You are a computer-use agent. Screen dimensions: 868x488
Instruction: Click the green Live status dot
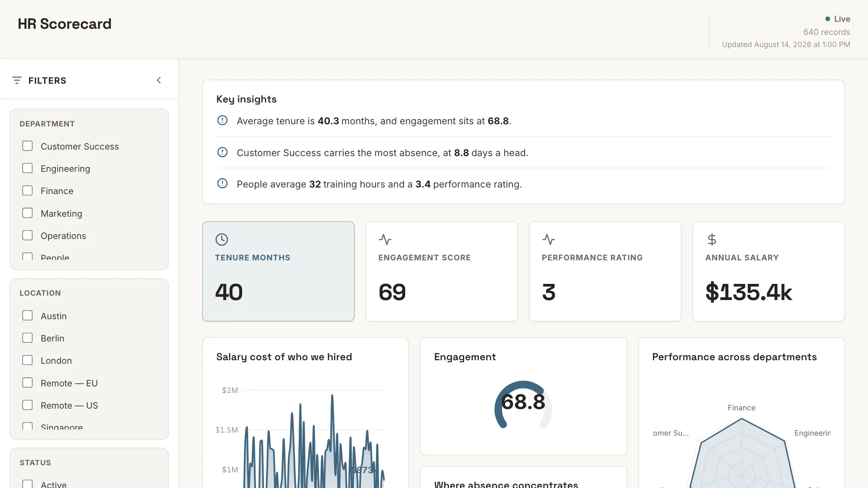(x=827, y=19)
